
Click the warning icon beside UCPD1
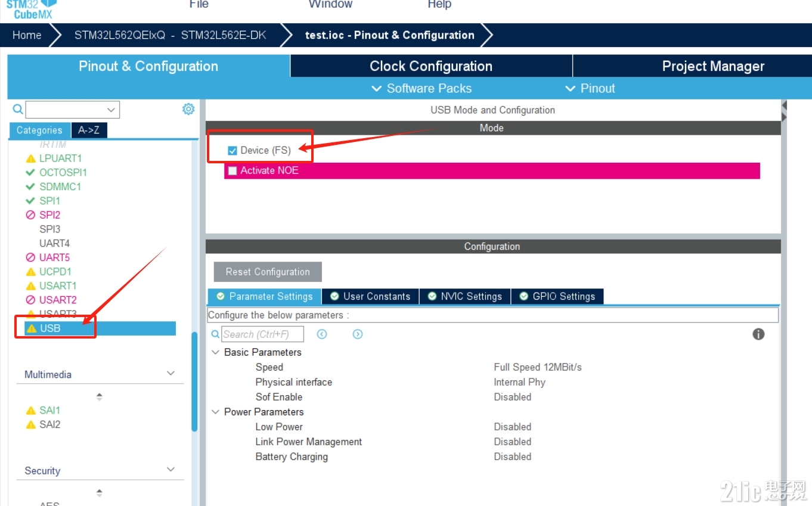coord(31,272)
